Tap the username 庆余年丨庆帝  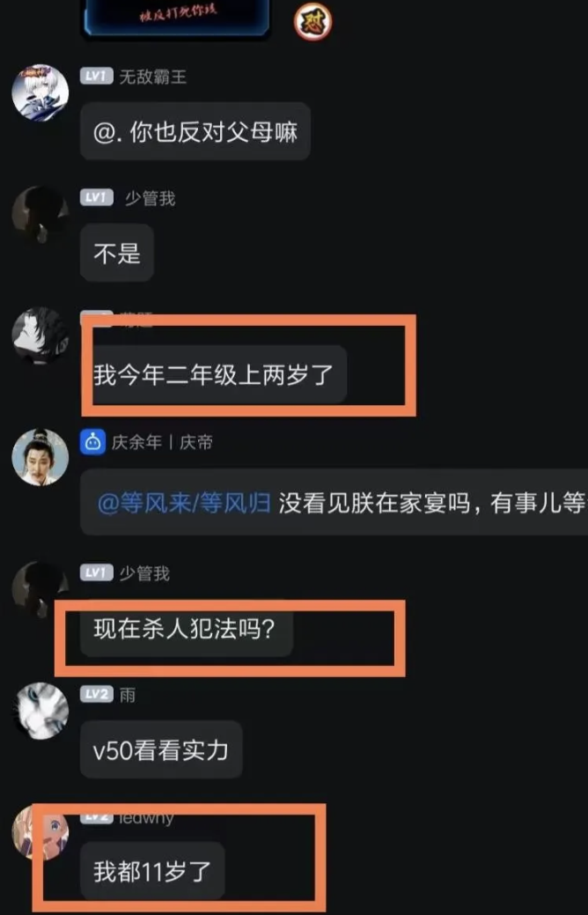click(x=162, y=443)
